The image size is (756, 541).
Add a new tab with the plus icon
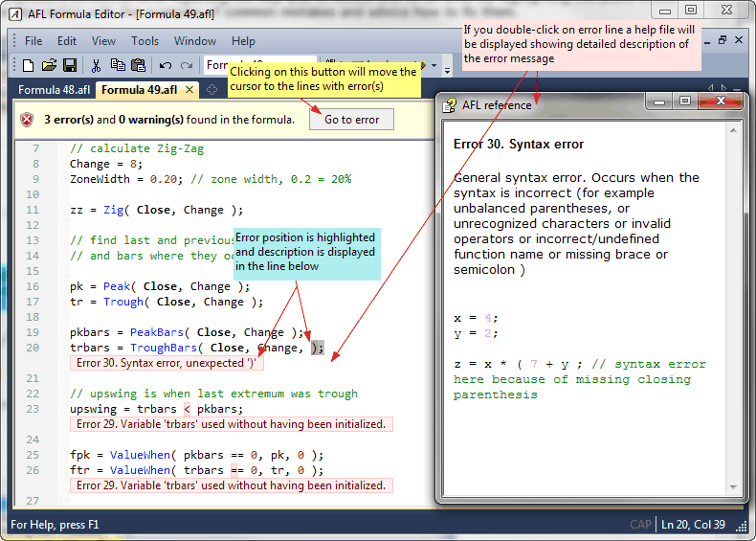click(211, 90)
